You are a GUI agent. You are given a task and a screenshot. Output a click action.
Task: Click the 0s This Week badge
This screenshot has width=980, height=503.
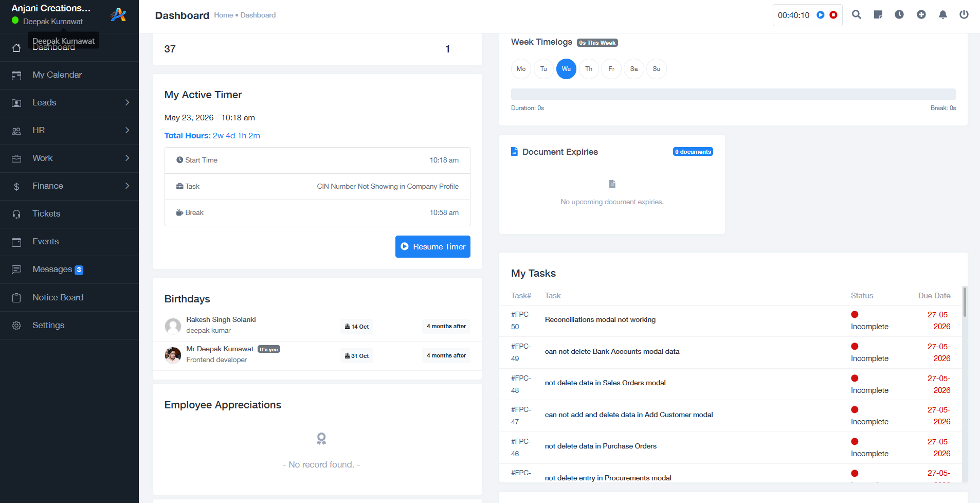tap(597, 43)
